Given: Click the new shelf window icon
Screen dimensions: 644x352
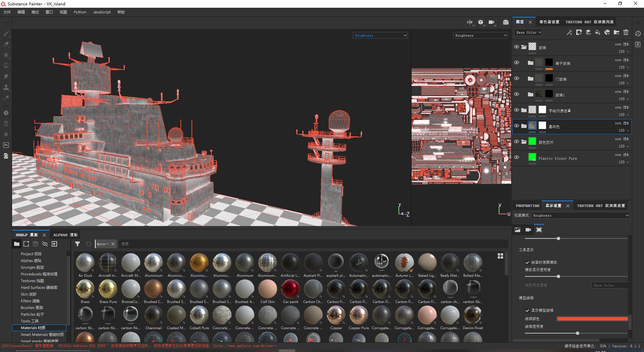Looking at the screenshot, I should coord(26,244).
